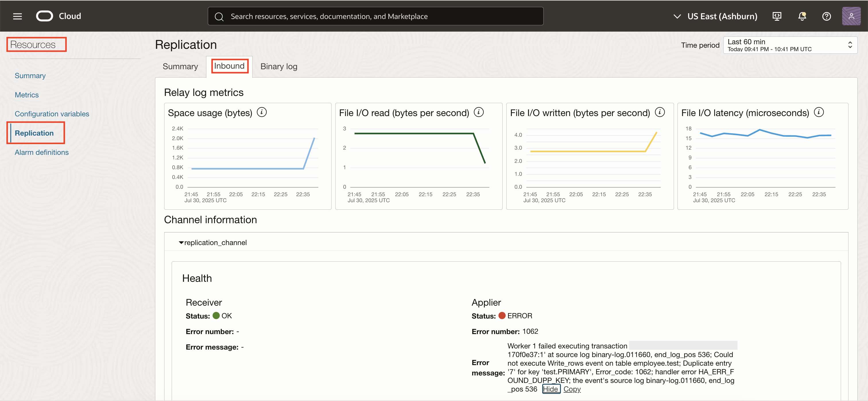This screenshot has height=401, width=868.
Task: Open the navigation hamburger menu
Action: tap(17, 16)
